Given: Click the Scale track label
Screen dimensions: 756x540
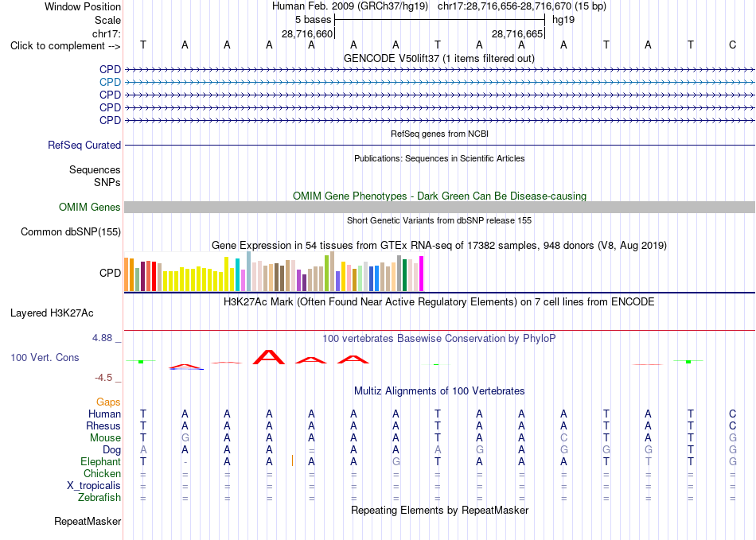Looking at the screenshot, I should click(x=107, y=20).
